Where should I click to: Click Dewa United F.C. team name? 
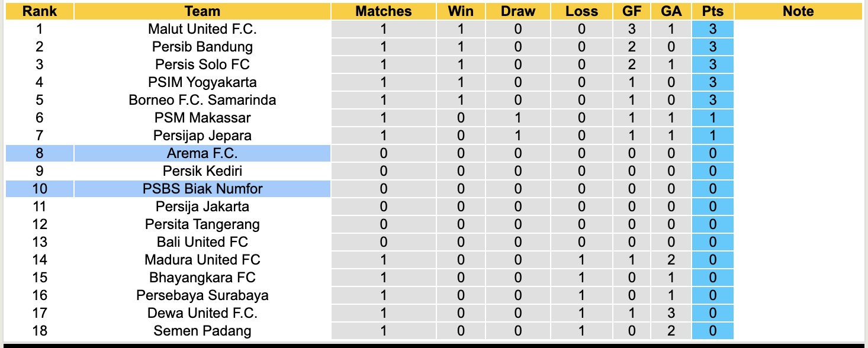coord(202,313)
